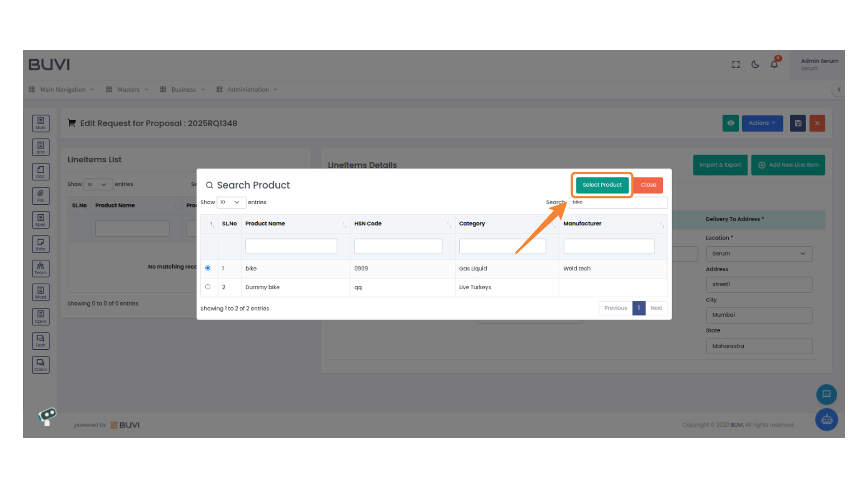Open the Main panel from the left sidebar

tap(41, 122)
